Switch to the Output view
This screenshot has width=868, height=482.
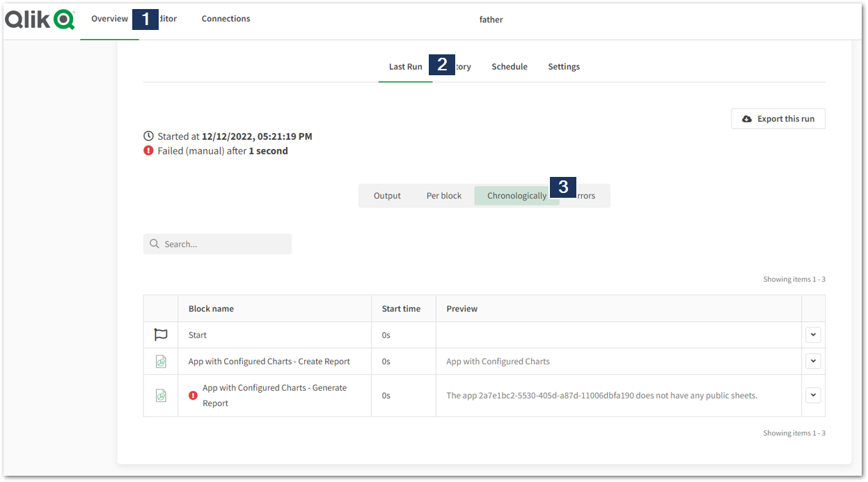pos(387,196)
